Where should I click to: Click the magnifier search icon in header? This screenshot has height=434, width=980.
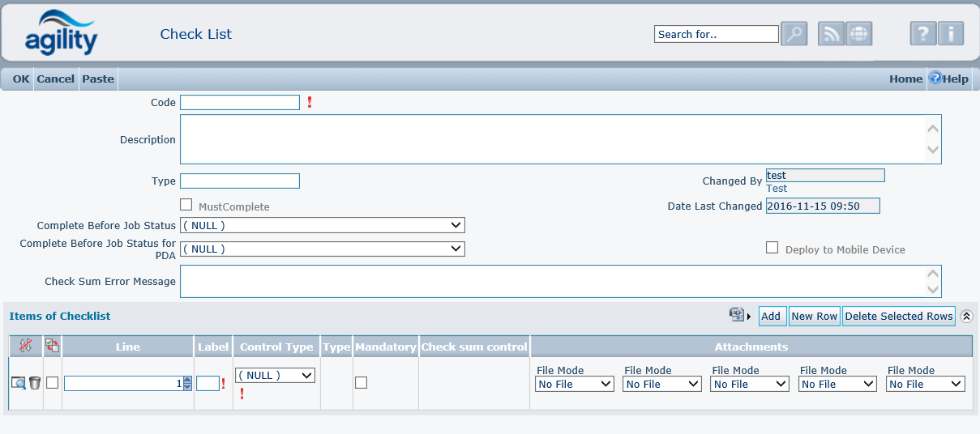click(x=794, y=34)
